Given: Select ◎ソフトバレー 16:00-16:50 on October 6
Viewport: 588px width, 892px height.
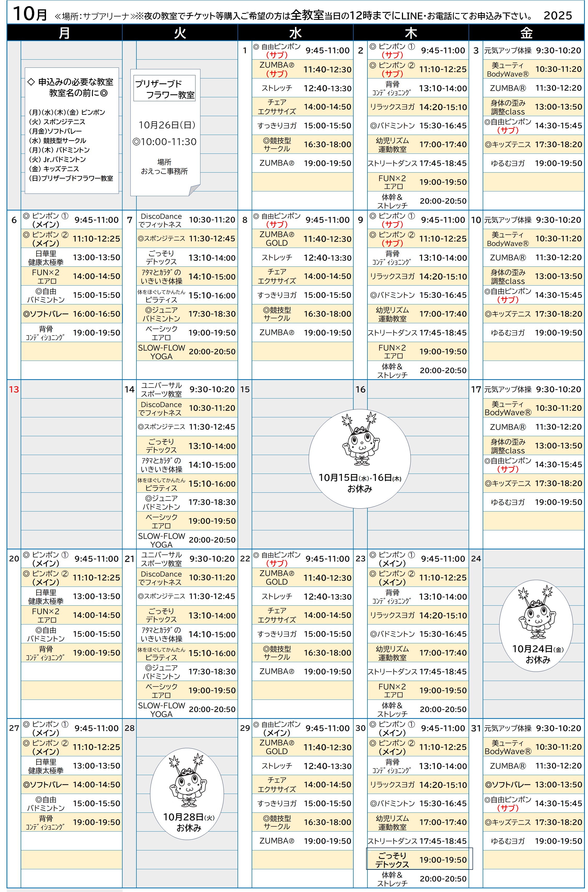Looking at the screenshot, I should point(72,314).
